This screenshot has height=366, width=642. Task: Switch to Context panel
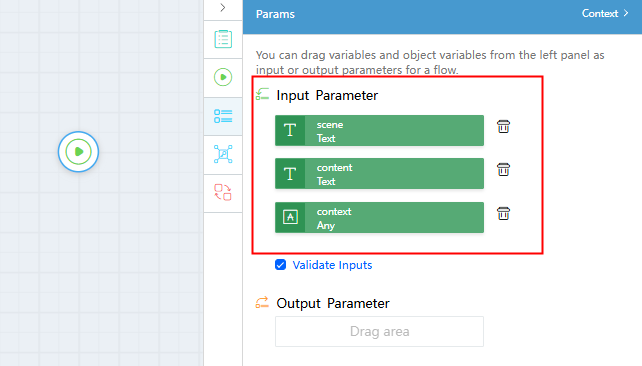click(605, 14)
